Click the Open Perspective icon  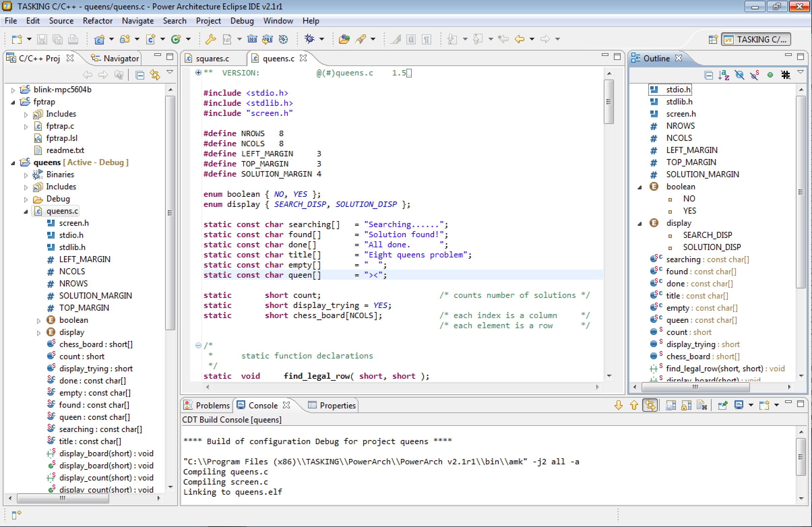point(713,39)
